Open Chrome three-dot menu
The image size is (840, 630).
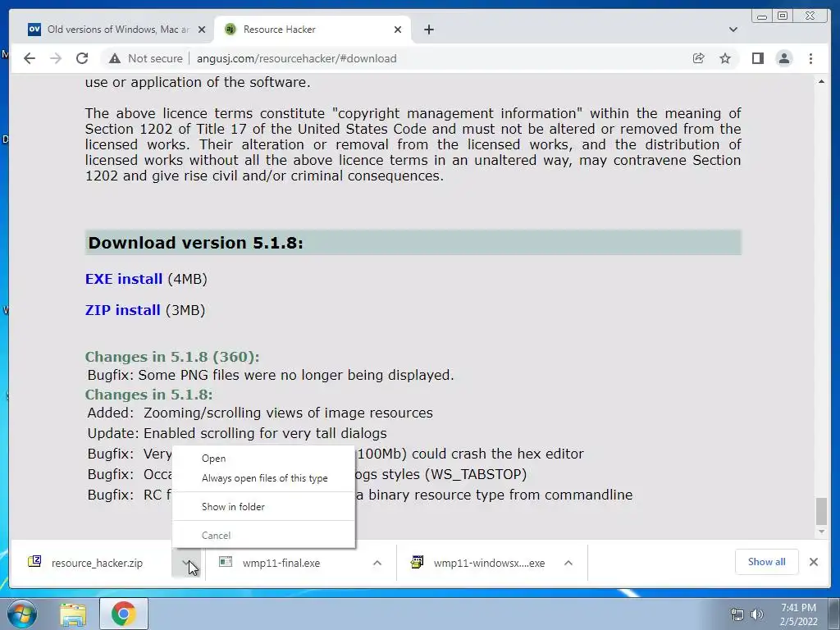pyautogui.click(x=811, y=58)
